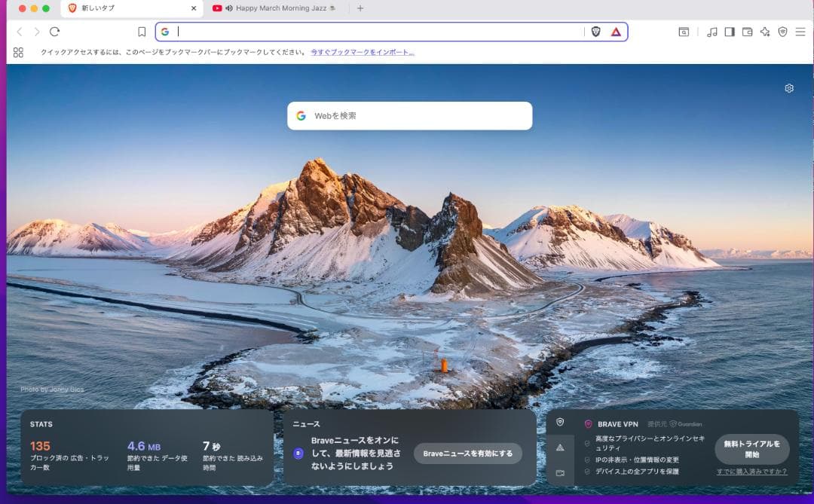This screenshot has height=504, width=814.
Task: Open Brave Shields lion icon in address bar
Action: click(x=595, y=32)
